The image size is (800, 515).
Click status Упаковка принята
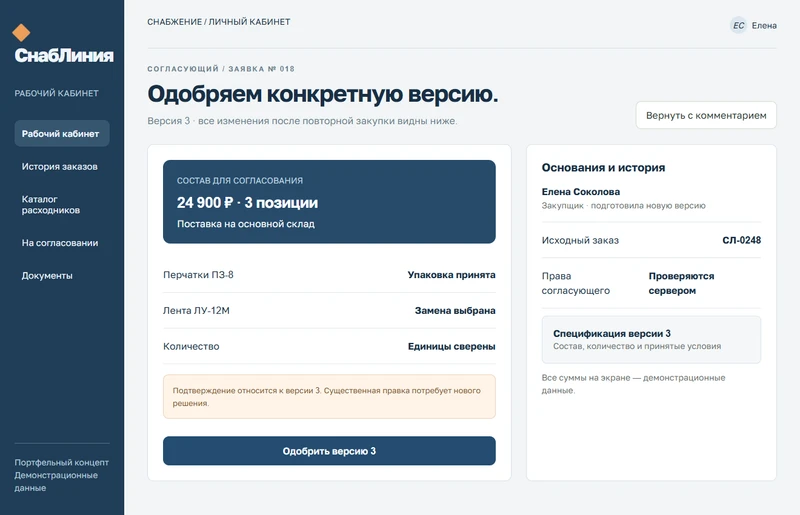(x=452, y=275)
